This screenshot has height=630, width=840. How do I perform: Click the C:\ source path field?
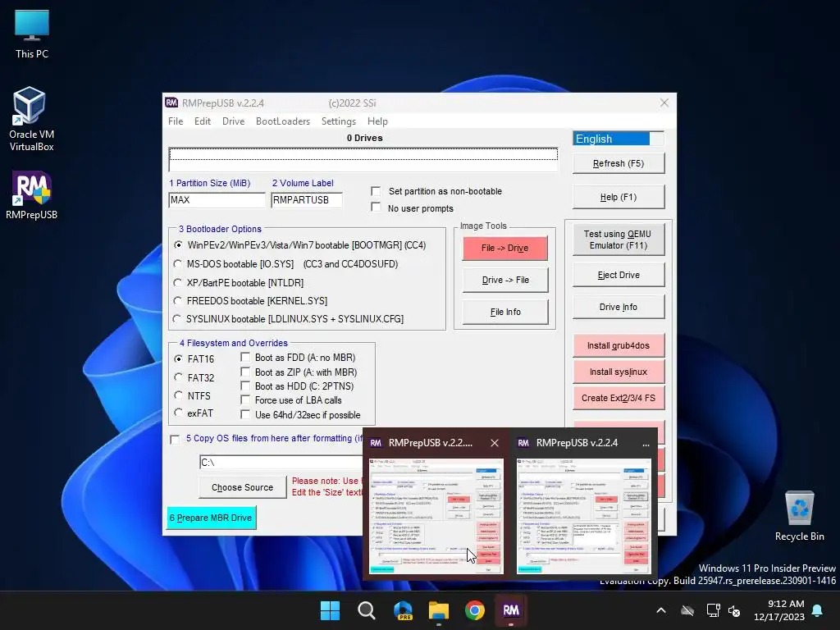click(x=281, y=463)
